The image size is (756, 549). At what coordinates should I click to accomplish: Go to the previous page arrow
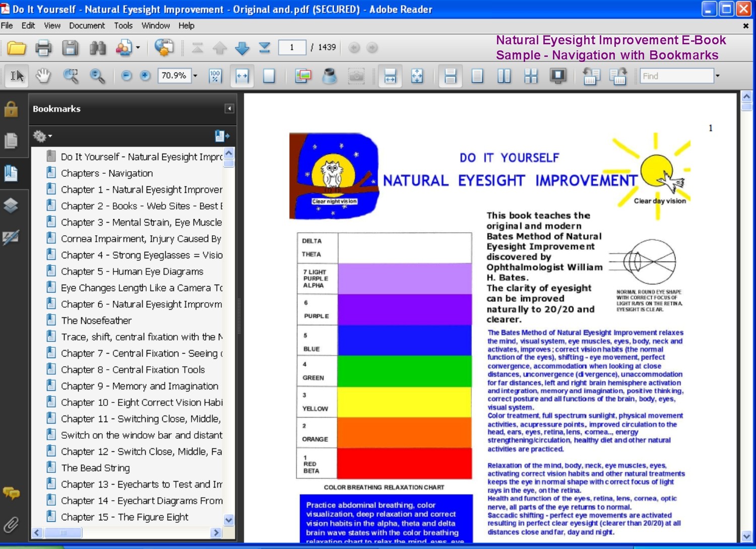point(220,48)
